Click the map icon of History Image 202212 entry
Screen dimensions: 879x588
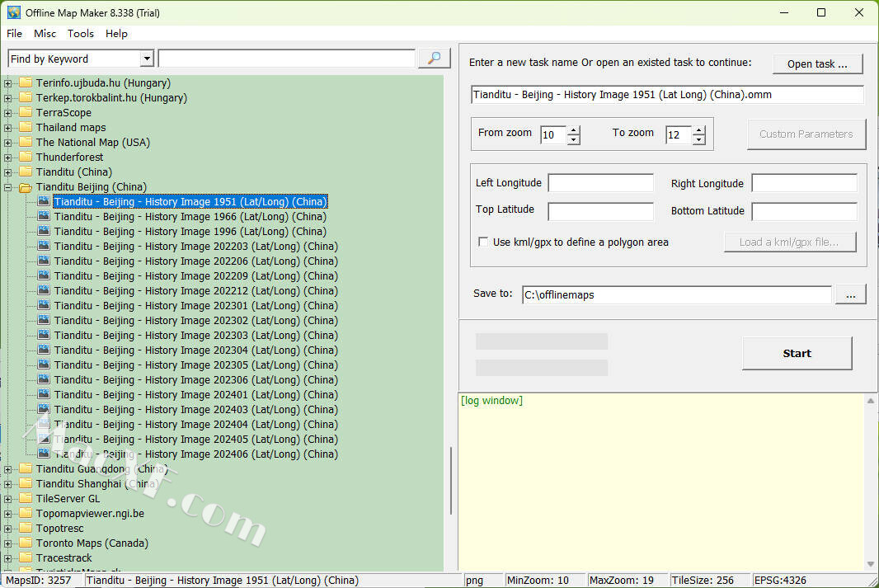point(44,290)
